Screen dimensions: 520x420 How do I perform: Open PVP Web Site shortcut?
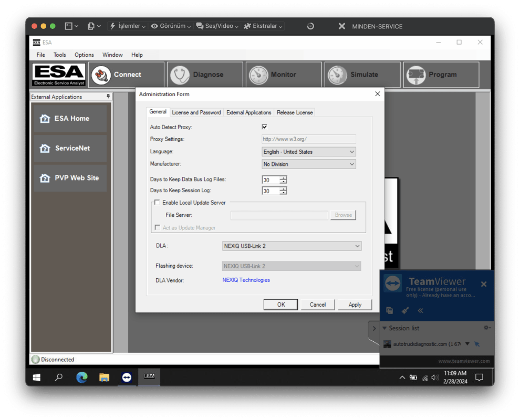pos(70,178)
